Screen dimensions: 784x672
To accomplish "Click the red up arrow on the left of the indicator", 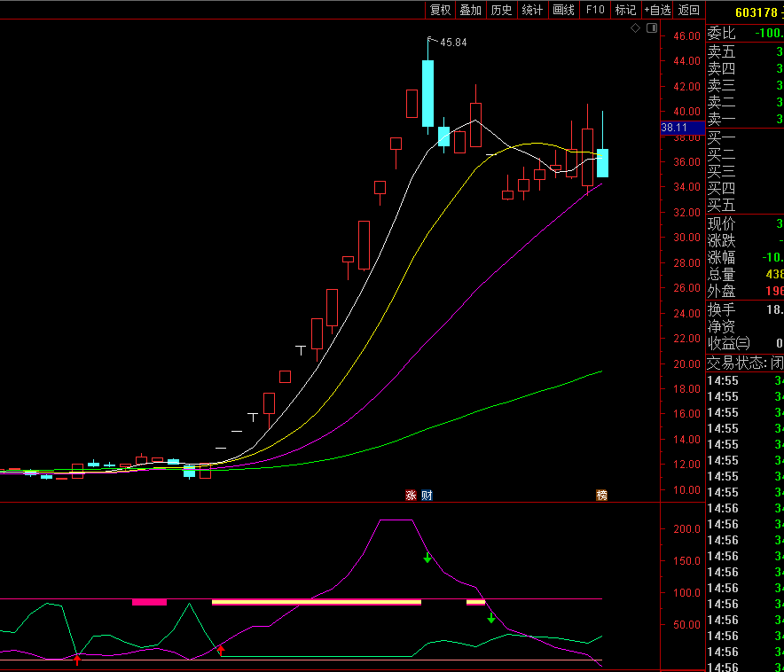I will point(77,660).
